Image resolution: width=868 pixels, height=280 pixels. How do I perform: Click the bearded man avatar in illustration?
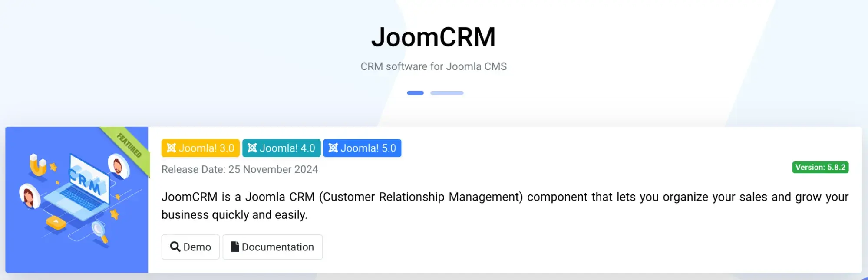tap(118, 167)
